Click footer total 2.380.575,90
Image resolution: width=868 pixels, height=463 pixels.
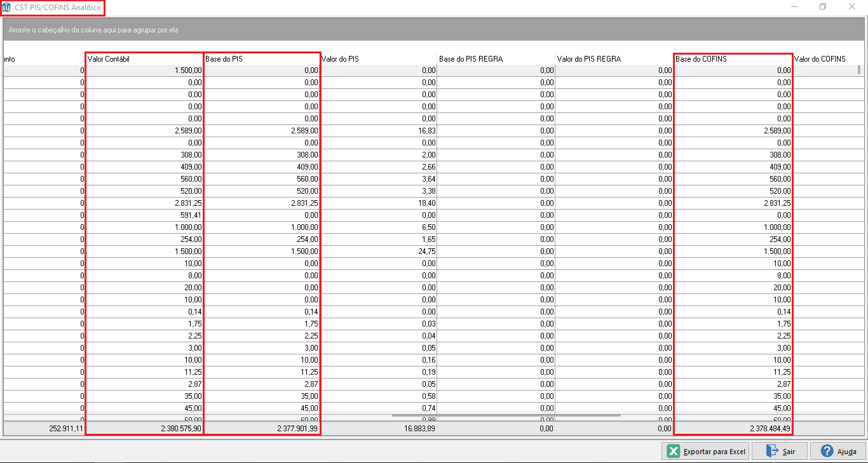coord(144,429)
